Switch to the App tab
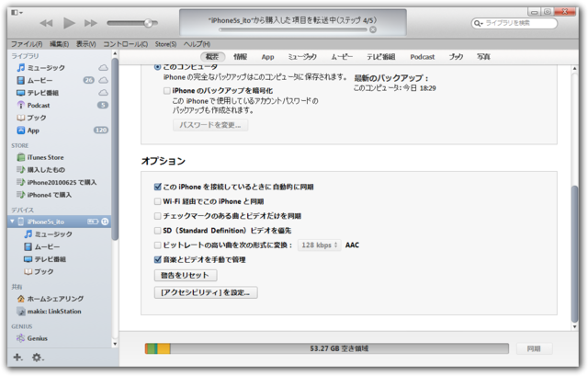 click(x=267, y=57)
